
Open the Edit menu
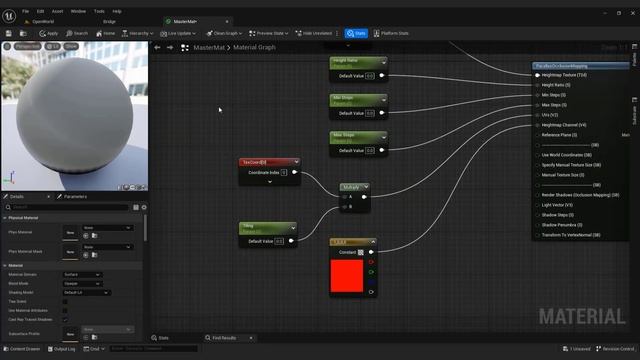tap(40, 11)
